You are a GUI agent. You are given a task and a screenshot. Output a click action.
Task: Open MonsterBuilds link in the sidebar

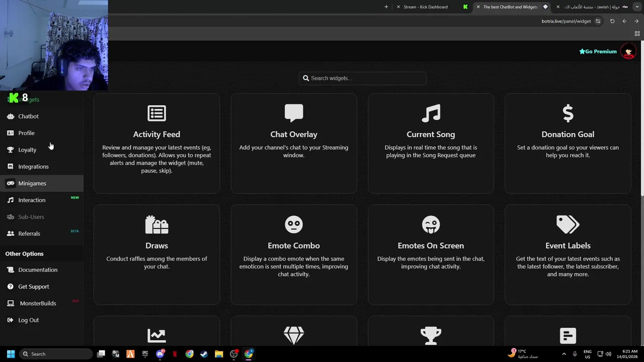[42, 303]
